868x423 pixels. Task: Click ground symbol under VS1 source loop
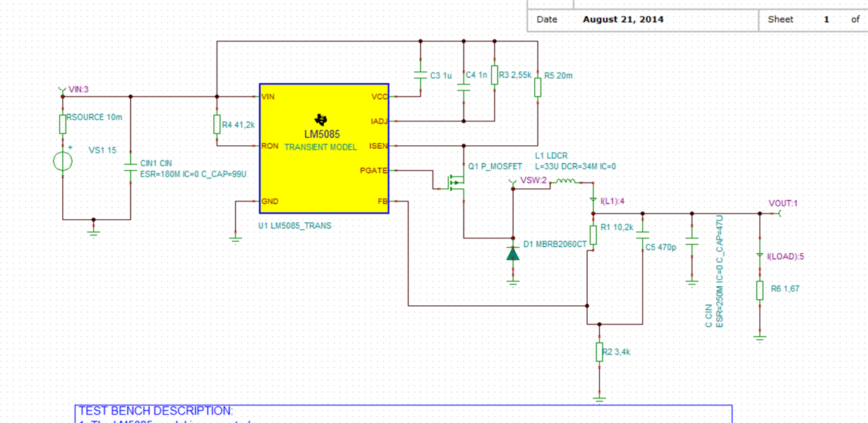coord(94,232)
